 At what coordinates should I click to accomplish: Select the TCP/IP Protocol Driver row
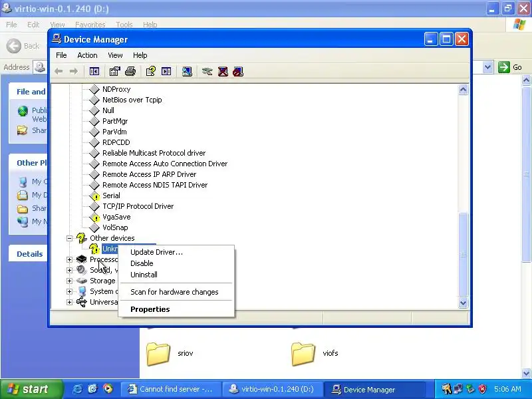coord(138,206)
